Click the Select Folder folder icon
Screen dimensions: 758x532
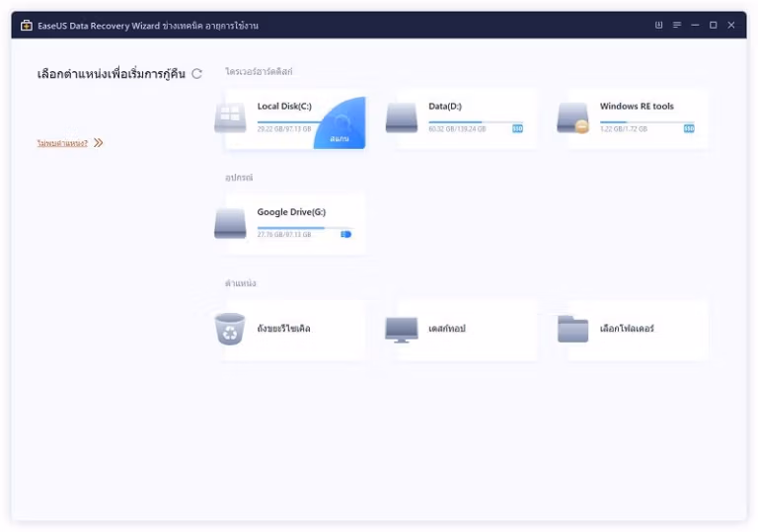pyautogui.click(x=572, y=329)
